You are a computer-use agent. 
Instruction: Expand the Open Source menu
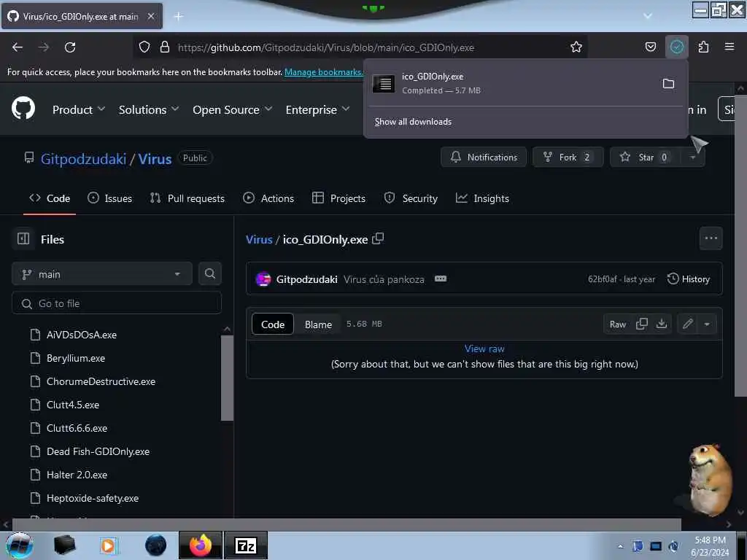233,109
